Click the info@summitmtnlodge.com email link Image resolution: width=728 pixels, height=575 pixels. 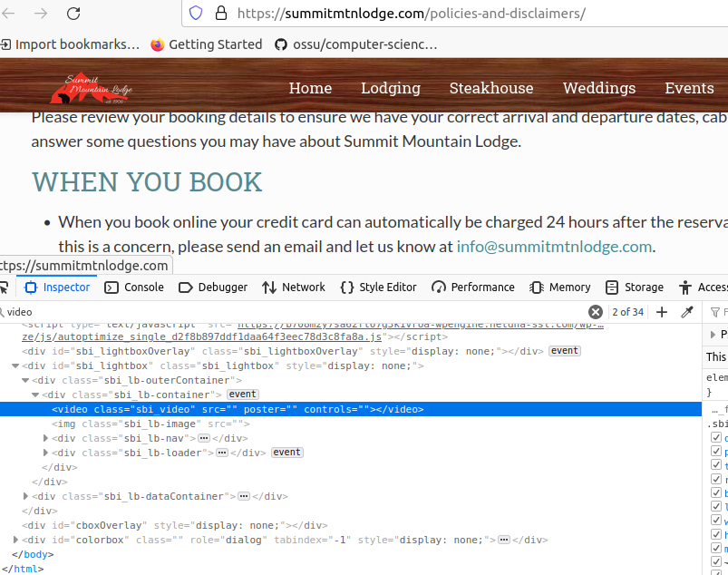(x=554, y=247)
